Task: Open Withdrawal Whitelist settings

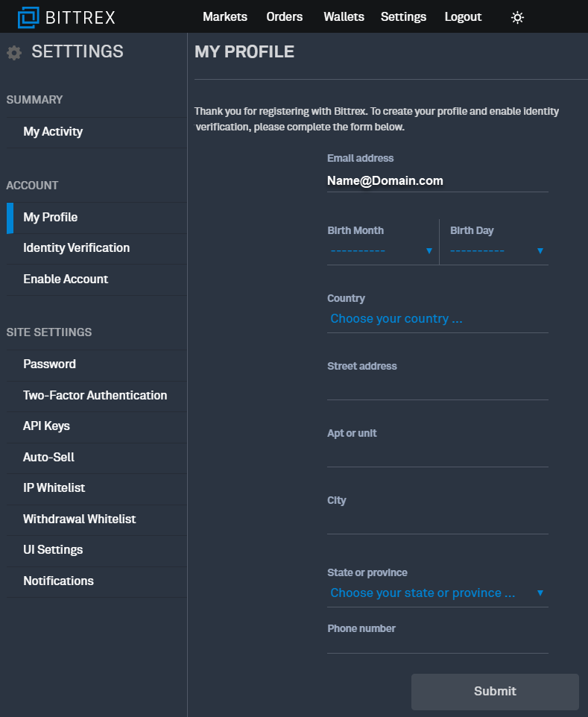Action: point(79,519)
